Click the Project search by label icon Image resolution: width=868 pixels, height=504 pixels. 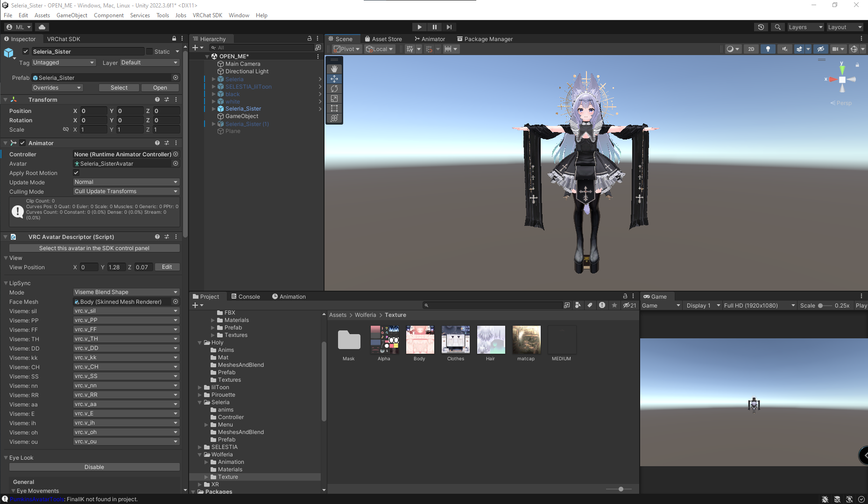(590, 305)
